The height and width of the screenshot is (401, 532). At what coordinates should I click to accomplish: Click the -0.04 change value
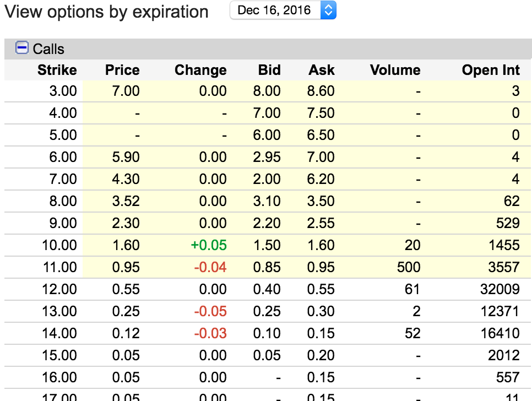[x=210, y=267]
